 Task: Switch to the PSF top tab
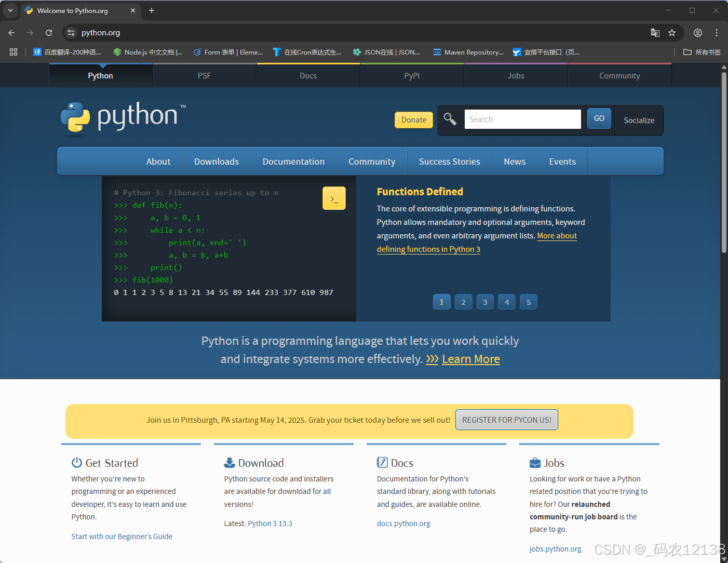(x=205, y=75)
